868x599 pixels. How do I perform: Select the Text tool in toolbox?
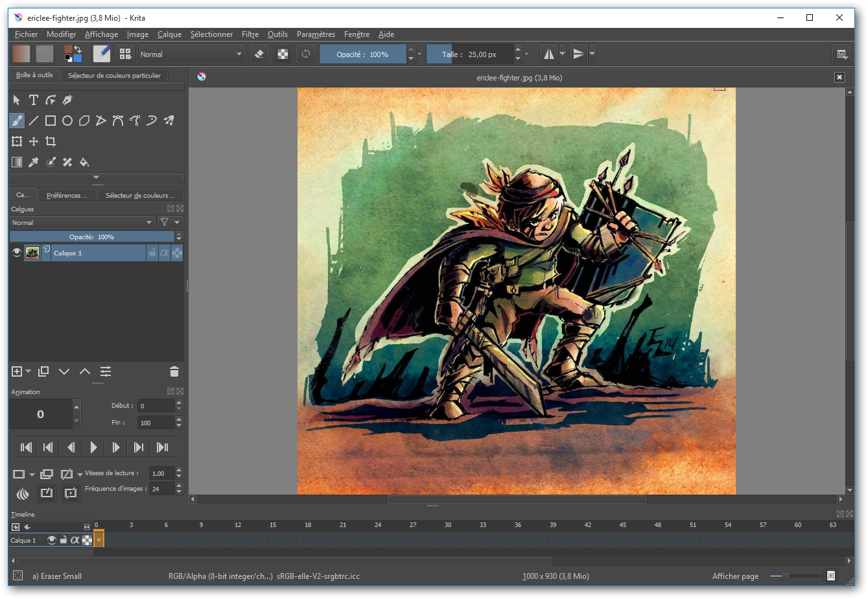tap(34, 100)
